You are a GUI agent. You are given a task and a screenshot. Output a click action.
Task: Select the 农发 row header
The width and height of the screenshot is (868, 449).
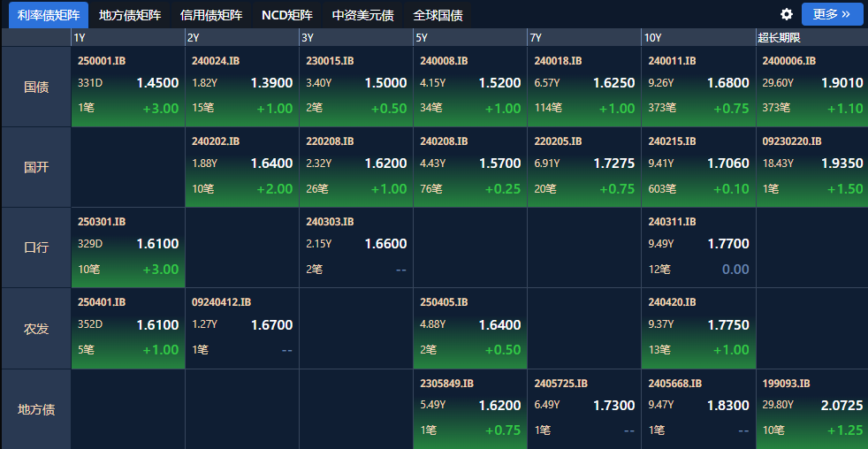tap(36, 328)
